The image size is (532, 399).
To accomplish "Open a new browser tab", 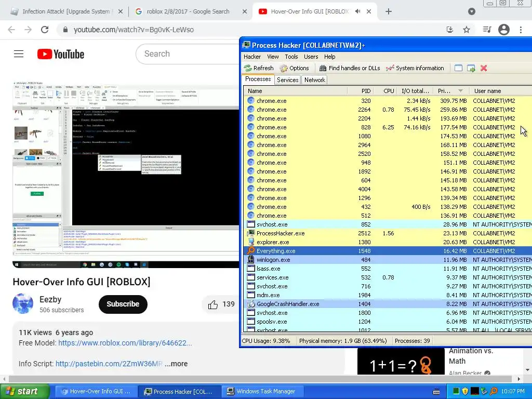I will pyautogui.click(x=389, y=11).
